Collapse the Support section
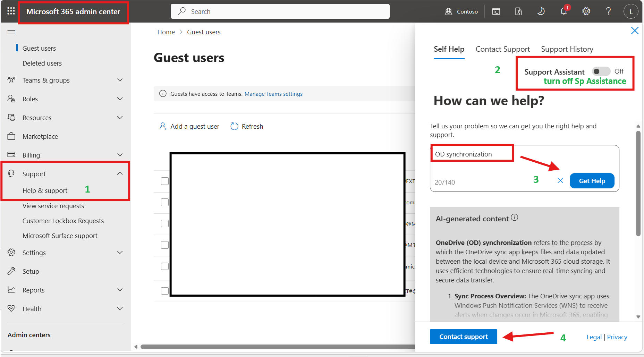644x357 pixels. coord(120,173)
